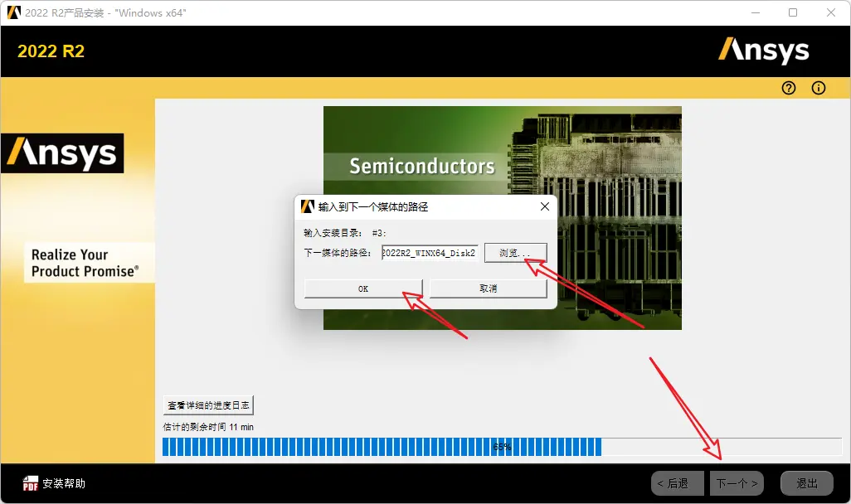Click the 下一个 > next button
The width and height of the screenshot is (851, 504).
(x=737, y=483)
